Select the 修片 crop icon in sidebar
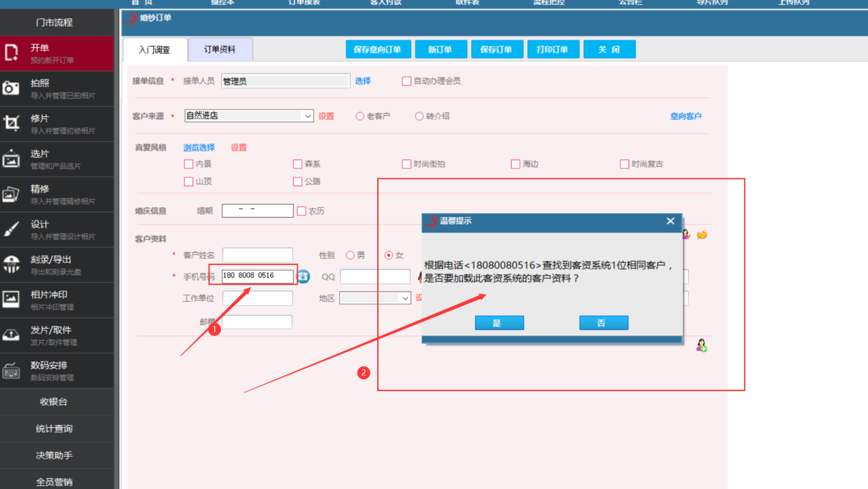This screenshot has height=489, width=868. [x=12, y=123]
